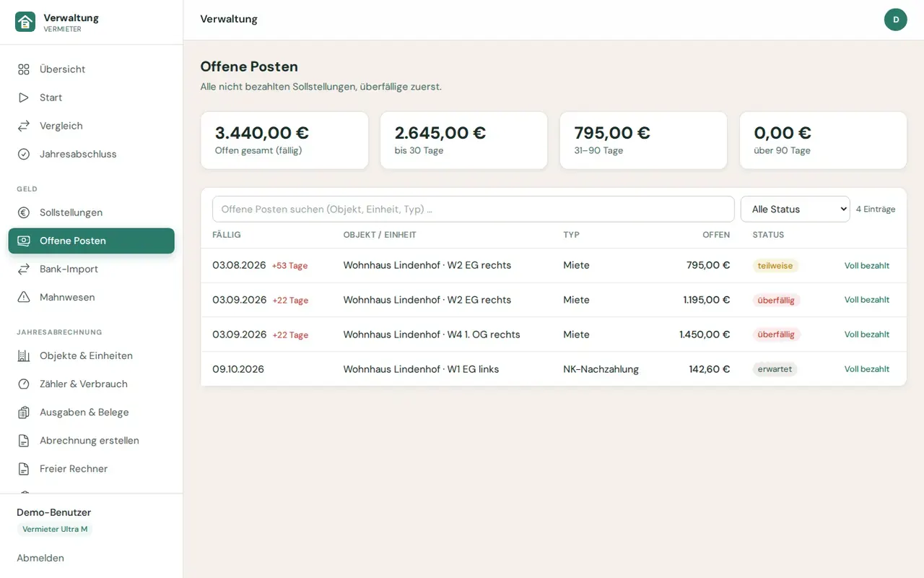This screenshot has height=578, width=924.
Task: Click Abmelden to log out
Action: click(40, 558)
